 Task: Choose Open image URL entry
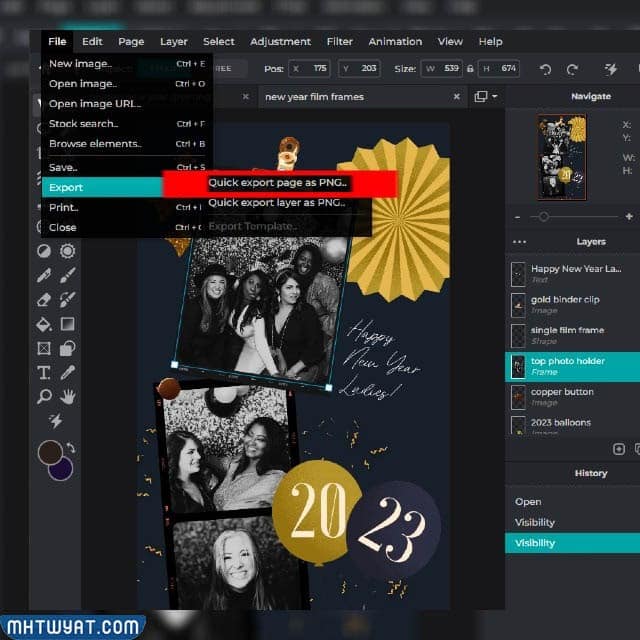(127, 104)
